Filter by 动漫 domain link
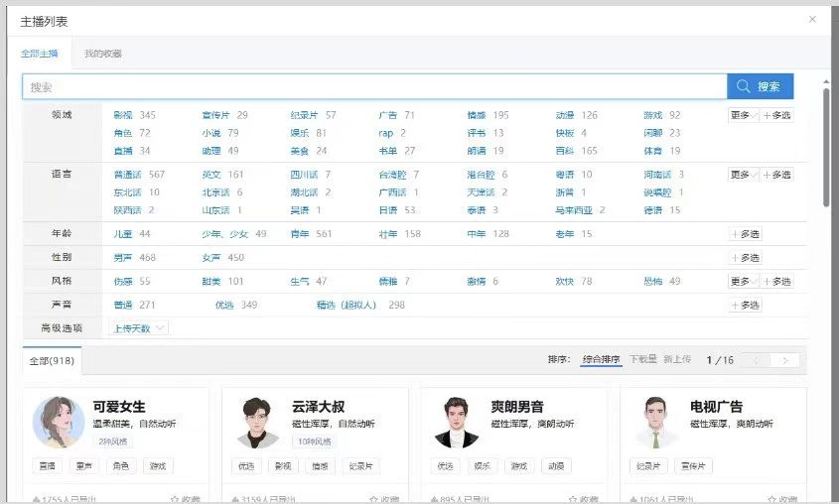The image size is (839, 504). (x=565, y=115)
